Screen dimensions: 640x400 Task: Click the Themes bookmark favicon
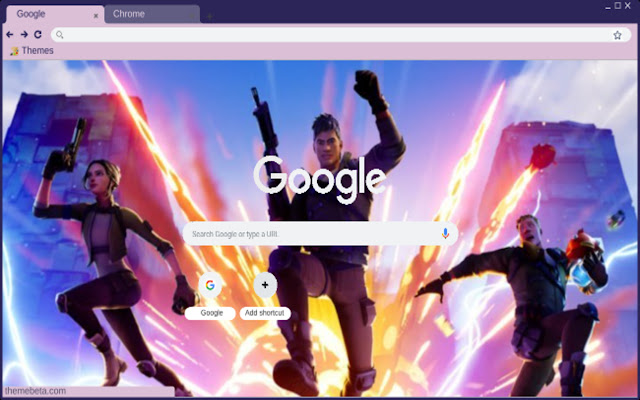coord(14,51)
